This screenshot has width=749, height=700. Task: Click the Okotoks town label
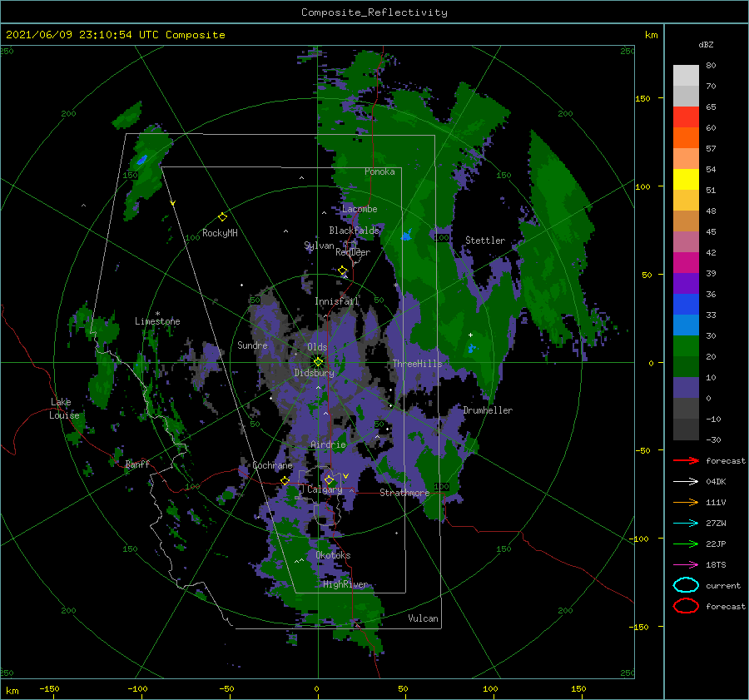pos(333,555)
